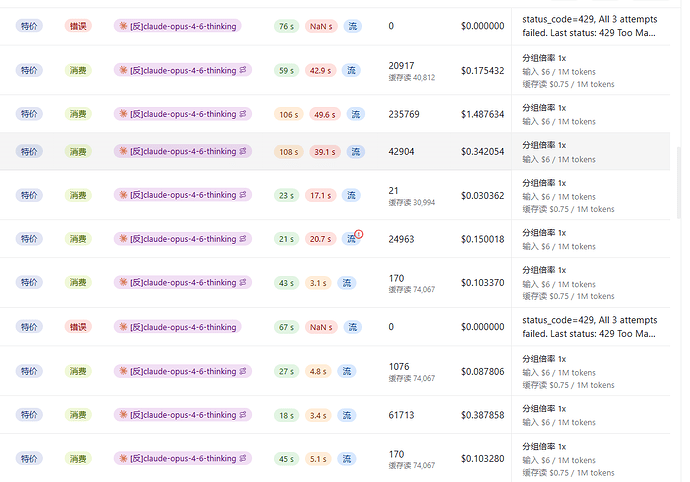Click the link icon on the model chip in the $0.030362 row

[x=243, y=195]
